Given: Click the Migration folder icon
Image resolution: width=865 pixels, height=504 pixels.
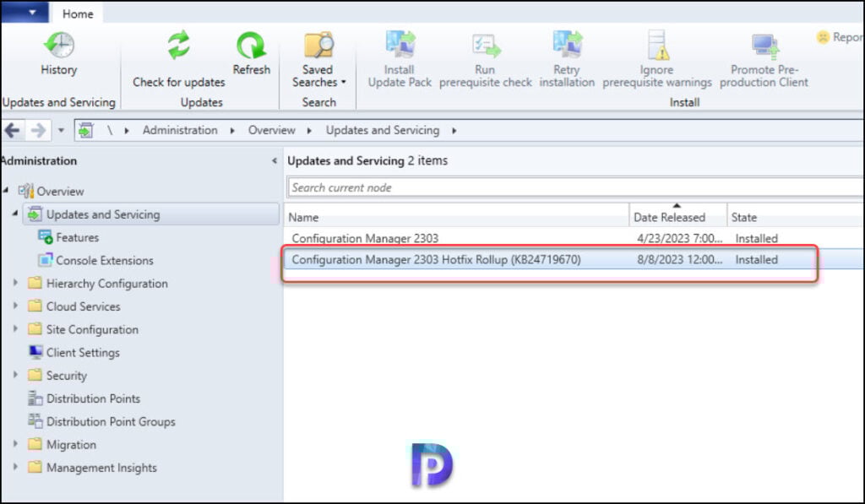Looking at the screenshot, I should (x=35, y=444).
